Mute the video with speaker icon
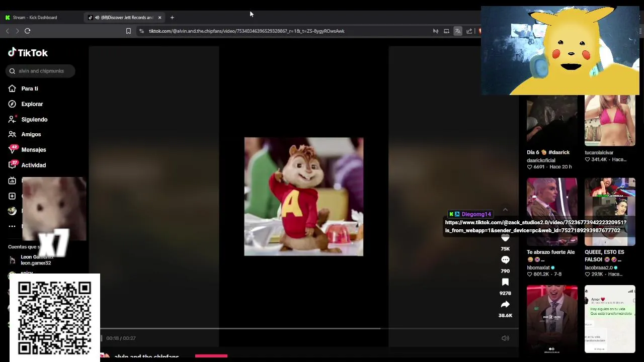644x362 pixels. tap(505, 338)
